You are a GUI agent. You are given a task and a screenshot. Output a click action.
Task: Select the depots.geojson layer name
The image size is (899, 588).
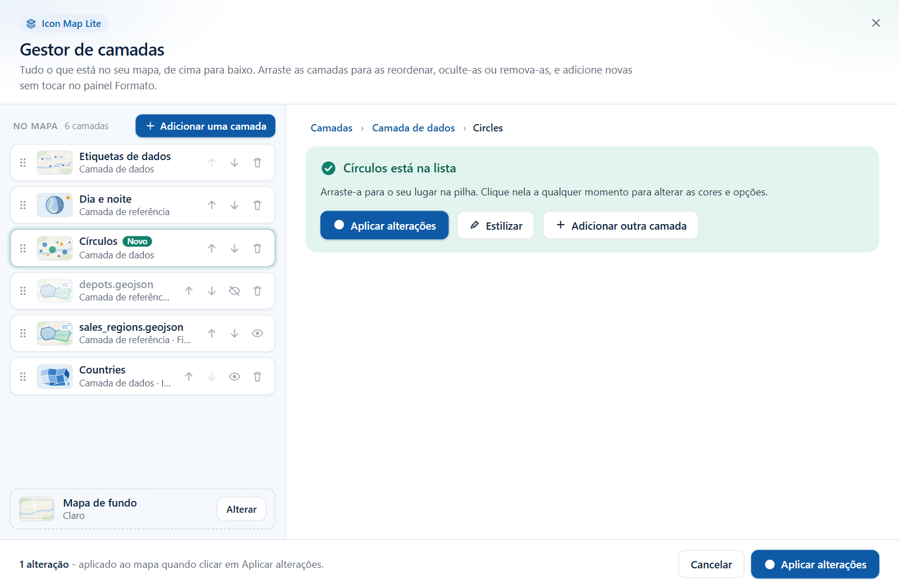(116, 285)
